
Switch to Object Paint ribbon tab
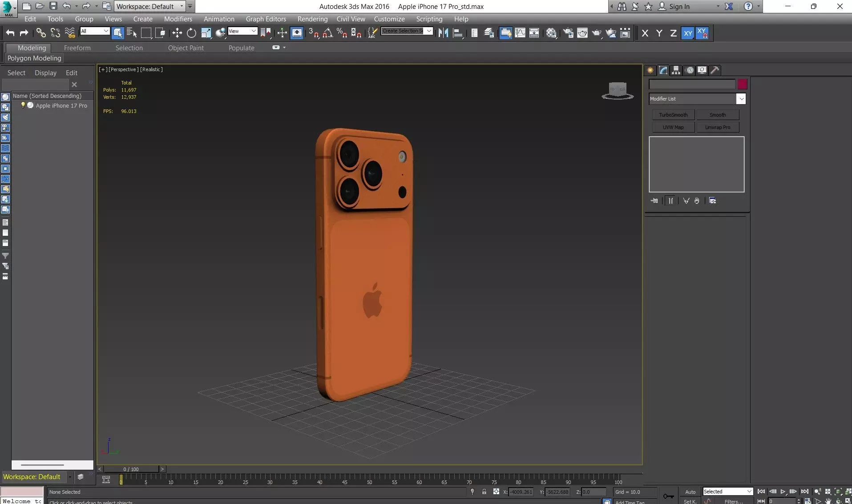coord(186,48)
